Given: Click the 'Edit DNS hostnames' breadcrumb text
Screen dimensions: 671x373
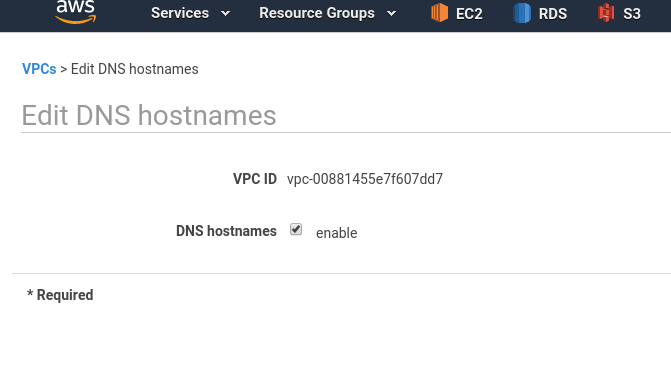Looking at the screenshot, I should [134, 69].
